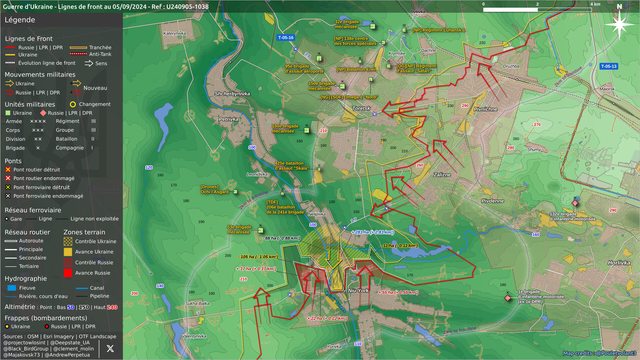
Task: Click the green Ukraine unit square in the legend
Action: pyautogui.click(x=8, y=113)
